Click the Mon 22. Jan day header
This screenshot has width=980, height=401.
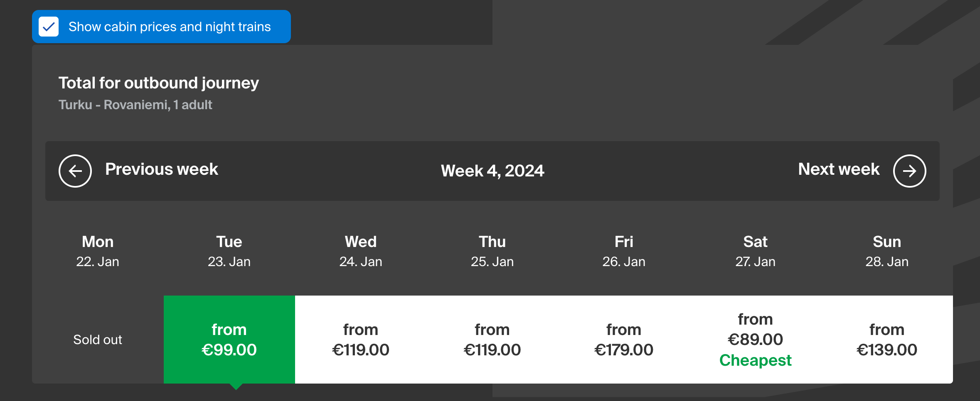pyautogui.click(x=98, y=251)
